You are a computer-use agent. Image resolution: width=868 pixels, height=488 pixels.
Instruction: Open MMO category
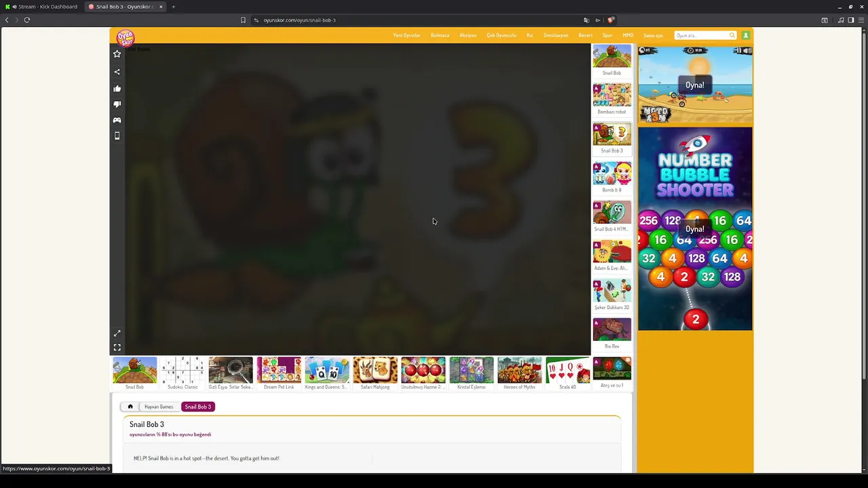click(x=628, y=35)
